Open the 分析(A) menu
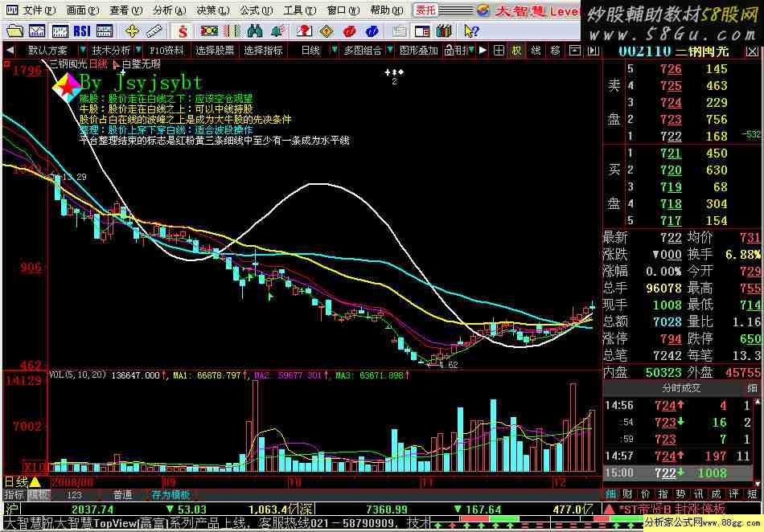 (x=170, y=10)
